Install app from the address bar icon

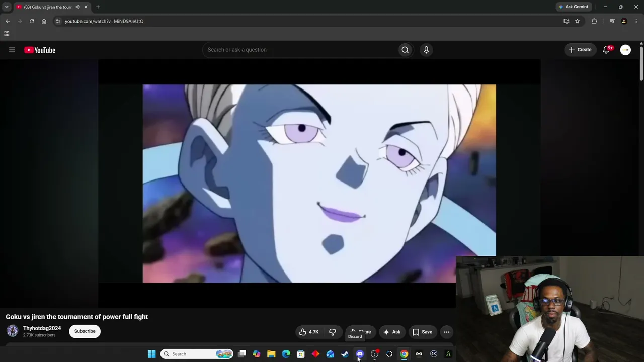point(566,21)
